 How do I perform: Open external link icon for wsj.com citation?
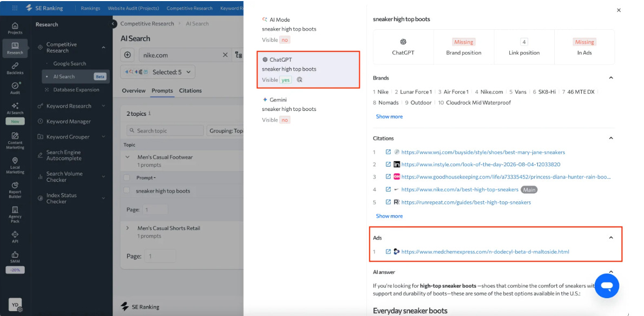[x=388, y=152]
